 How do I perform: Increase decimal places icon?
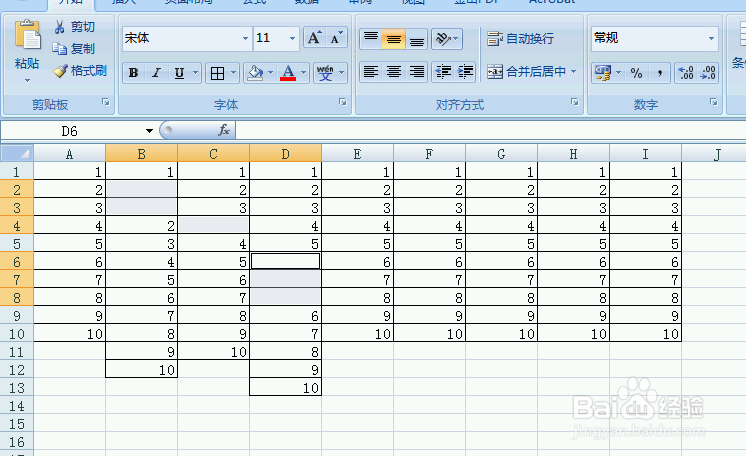click(x=686, y=73)
